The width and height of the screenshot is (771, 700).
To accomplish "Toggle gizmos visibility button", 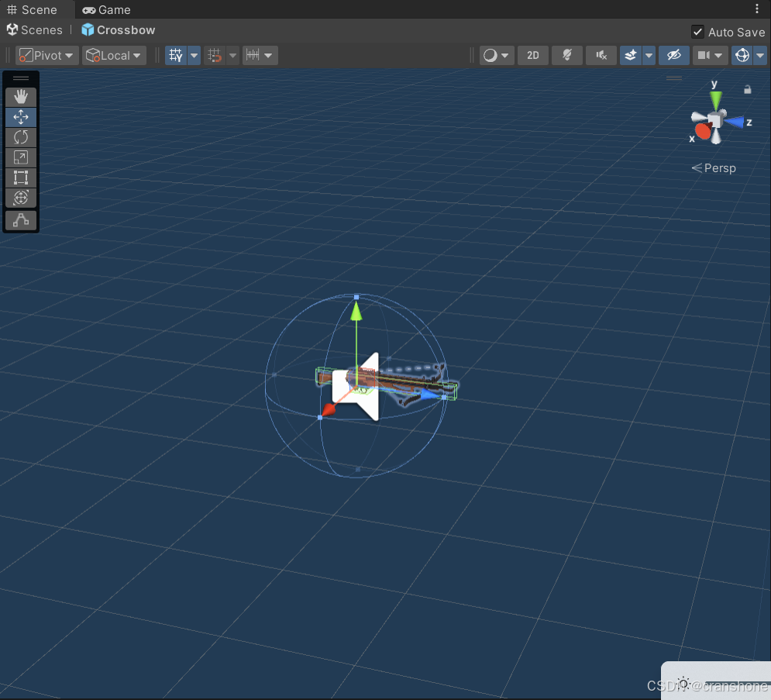I will tap(742, 56).
